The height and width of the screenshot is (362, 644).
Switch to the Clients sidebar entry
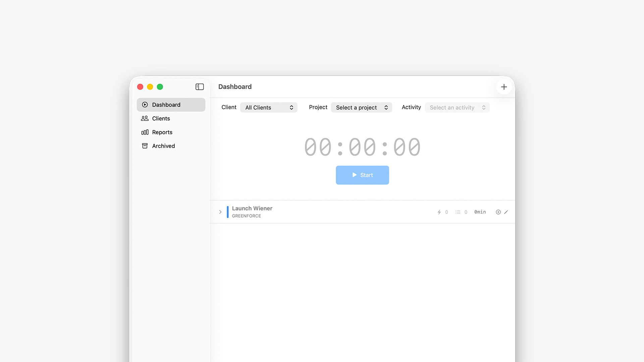click(161, 118)
